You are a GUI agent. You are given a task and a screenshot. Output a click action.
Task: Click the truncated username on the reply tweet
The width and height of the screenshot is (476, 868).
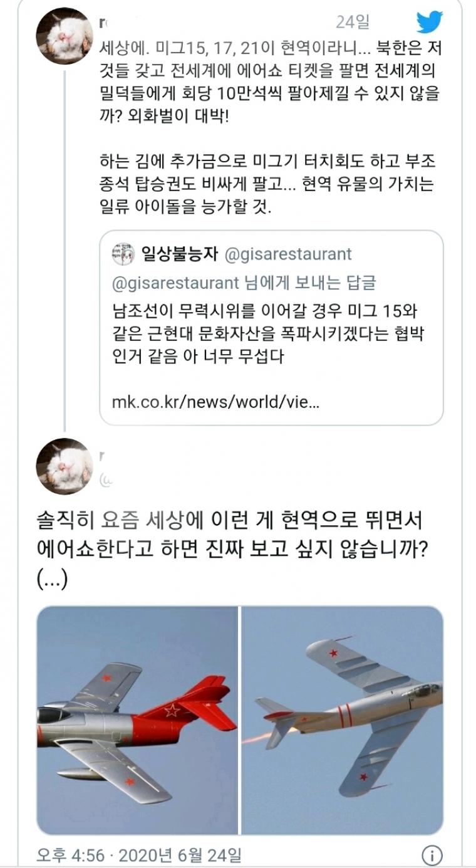(x=103, y=457)
